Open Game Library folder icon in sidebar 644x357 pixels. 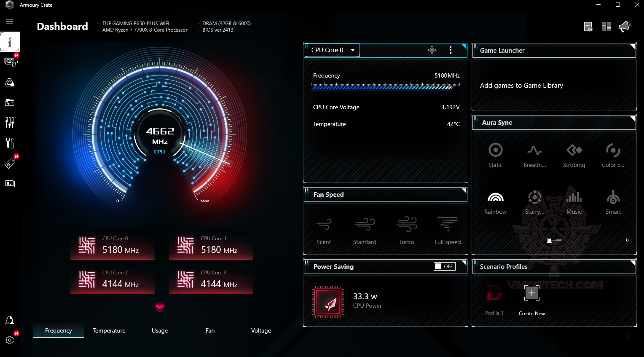(x=10, y=102)
